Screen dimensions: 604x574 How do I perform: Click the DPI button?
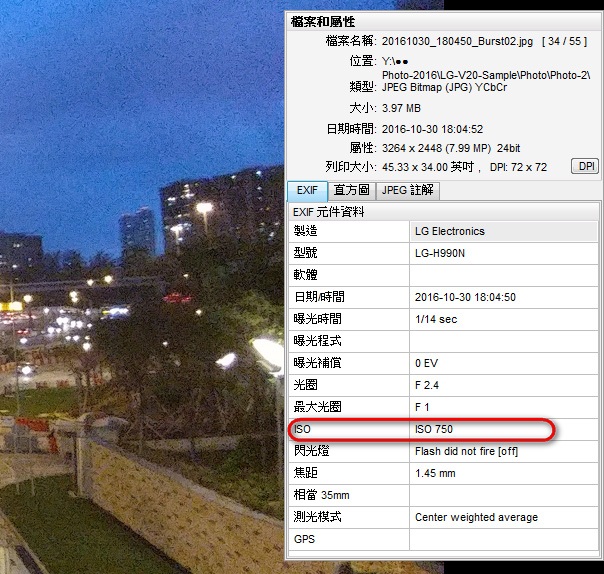click(585, 166)
